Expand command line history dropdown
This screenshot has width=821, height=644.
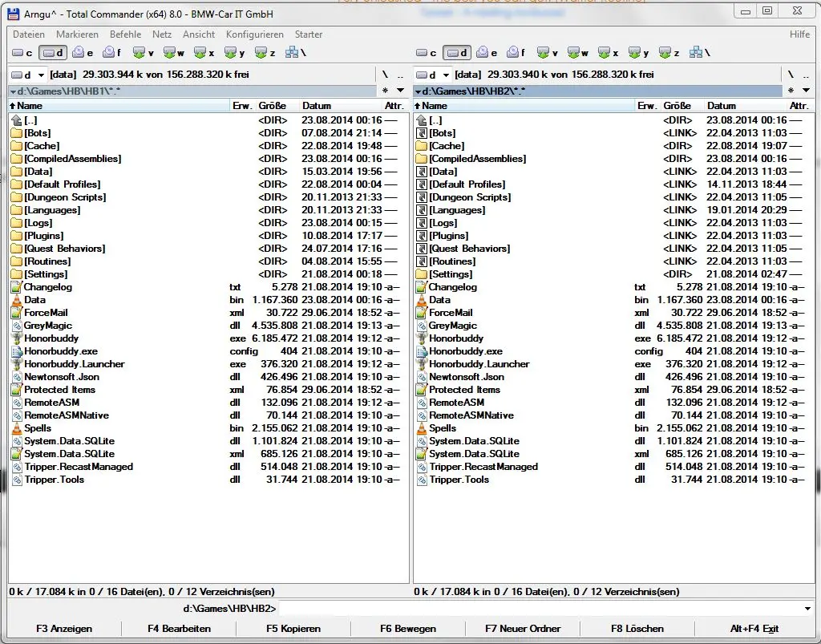(x=807, y=609)
